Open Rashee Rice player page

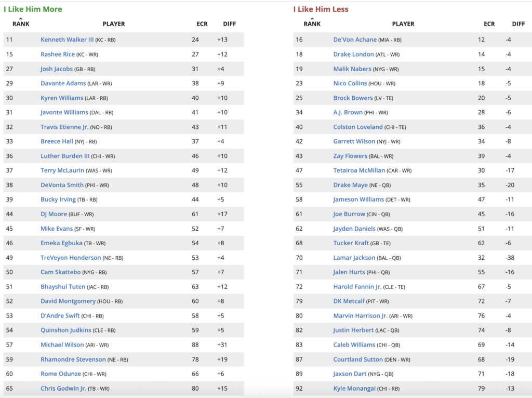[58, 54]
